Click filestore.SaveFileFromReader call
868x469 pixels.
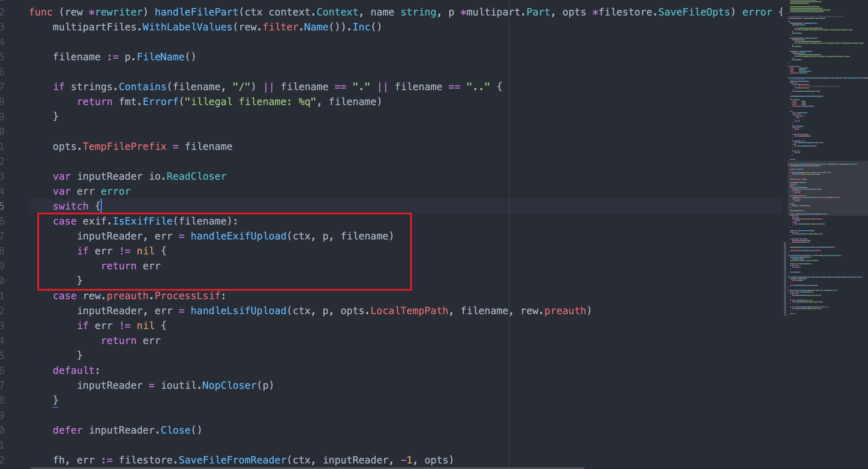[x=203, y=460]
